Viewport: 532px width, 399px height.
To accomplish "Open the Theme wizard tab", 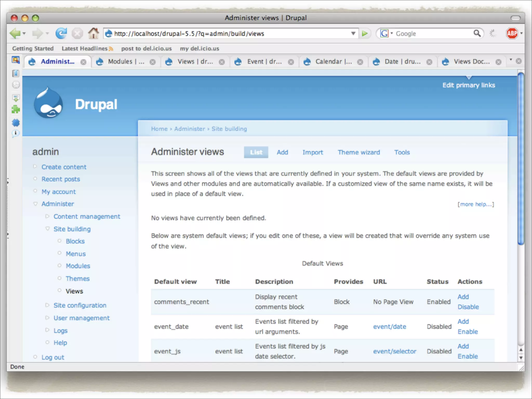I will (359, 152).
